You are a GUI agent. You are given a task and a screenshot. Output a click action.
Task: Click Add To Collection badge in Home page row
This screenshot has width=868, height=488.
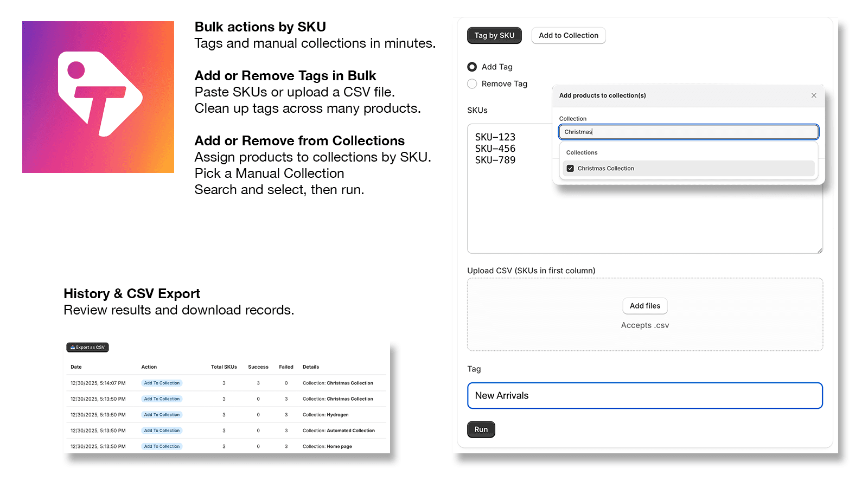[162, 447]
